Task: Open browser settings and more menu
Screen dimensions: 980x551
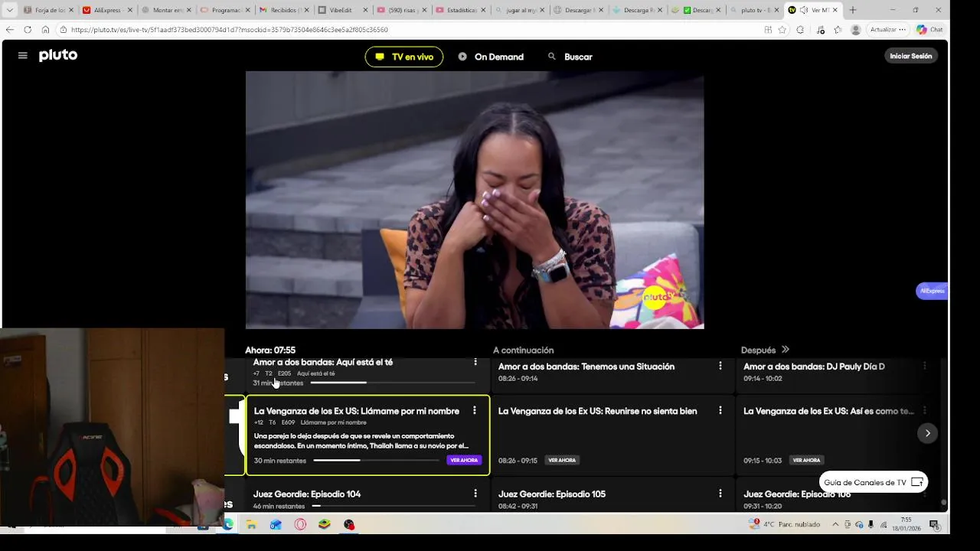Action: click(902, 30)
